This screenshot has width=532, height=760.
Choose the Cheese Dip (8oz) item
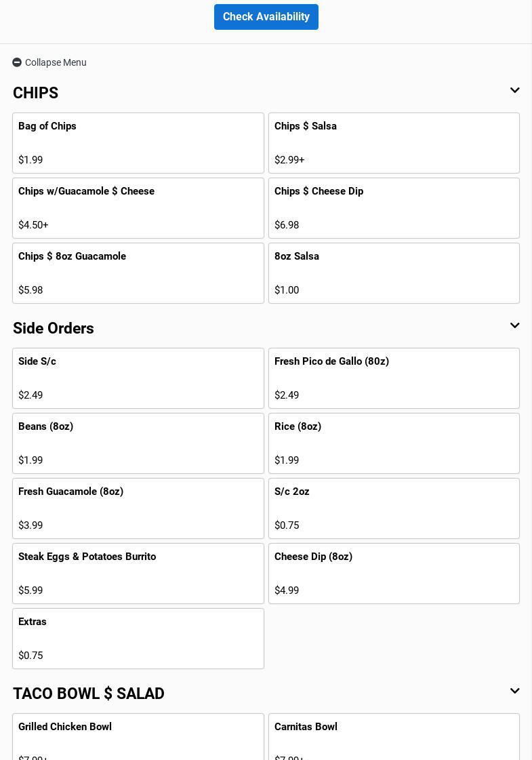(x=394, y=574)
